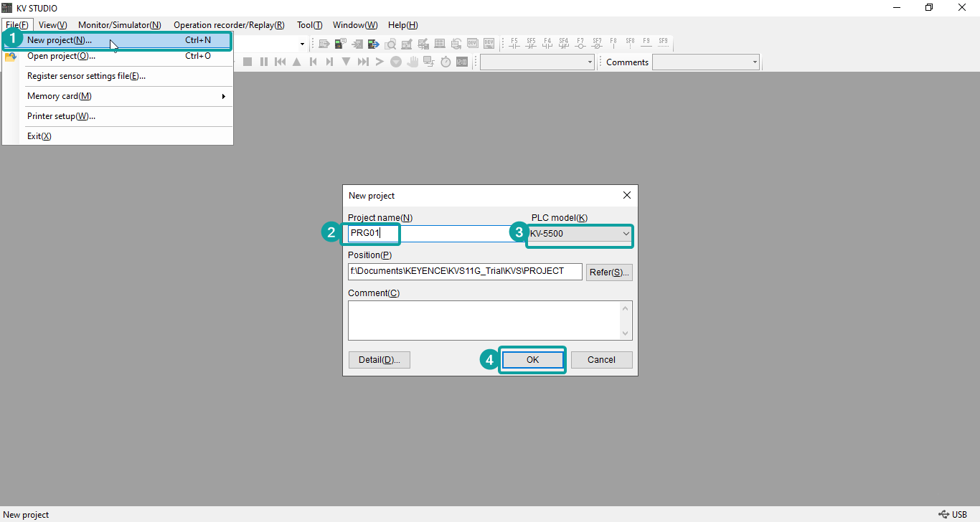Open the File menu
The width and height of the screenshot is (980, 522).
[x=17, y=24]
